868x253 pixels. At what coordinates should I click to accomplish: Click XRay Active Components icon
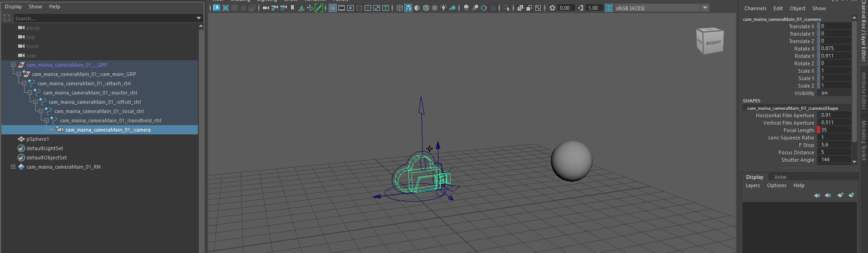pyautogui.click(x=529, y=8)
